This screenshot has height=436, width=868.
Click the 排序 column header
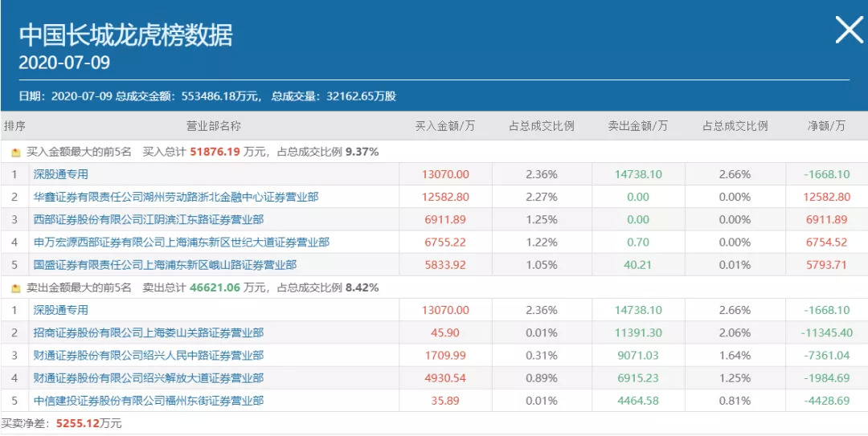pyautogui.click(x=14, y=126)
